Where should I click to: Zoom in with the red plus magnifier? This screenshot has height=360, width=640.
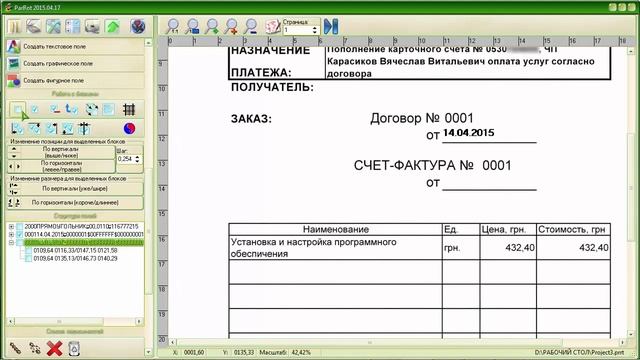point(231,26)
